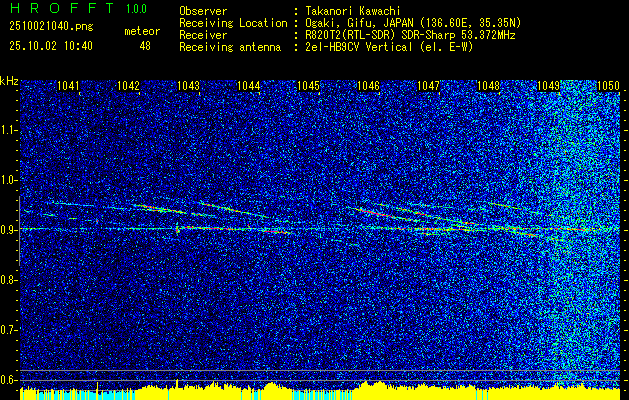Click frequency axis label 0.7
Image resolution: width=629 pixels, height=400 pixels.
click(x=7, y=330)
